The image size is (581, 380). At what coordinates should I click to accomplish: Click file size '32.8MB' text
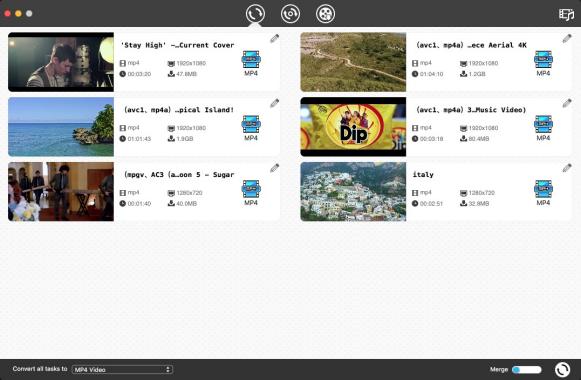click(x=479, y=204)
